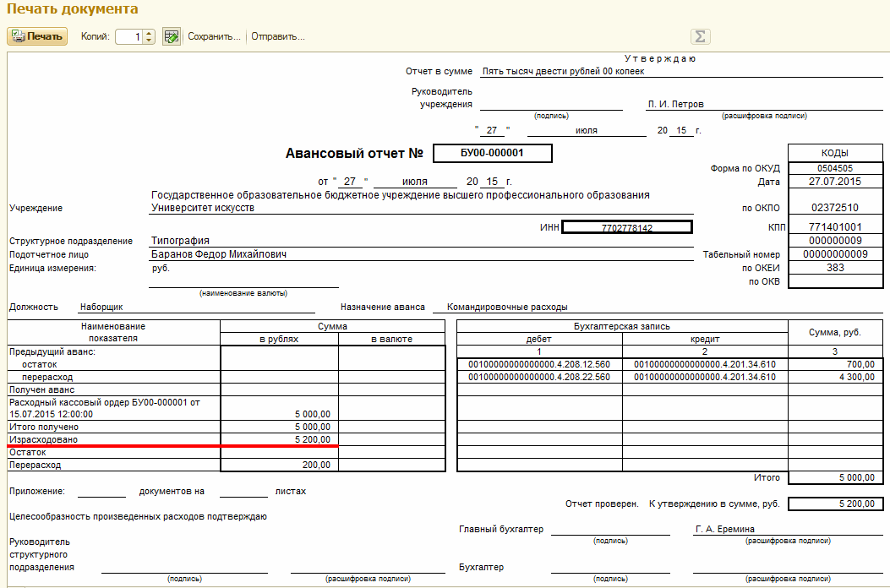Select the КПП code 771401001

coord(835,227)
